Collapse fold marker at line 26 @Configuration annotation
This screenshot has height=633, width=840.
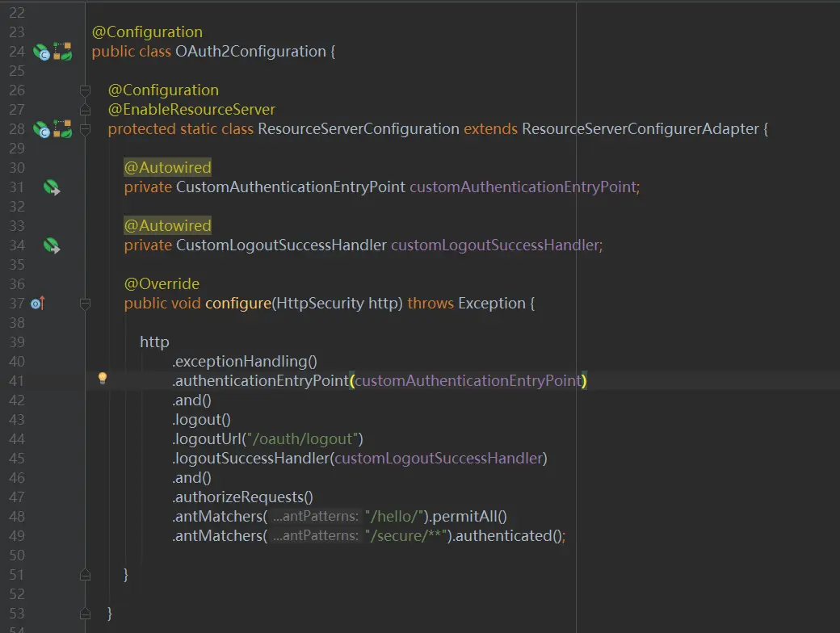[85, 90]
